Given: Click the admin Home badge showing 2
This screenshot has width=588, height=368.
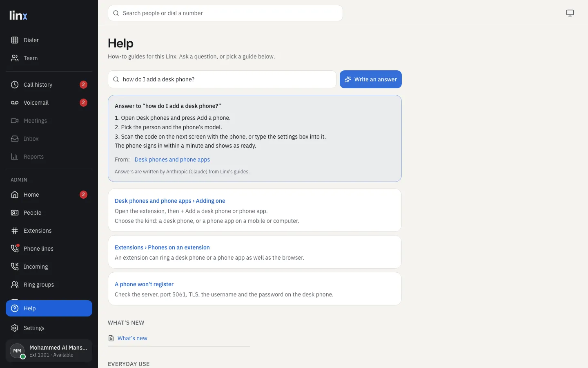Looking at the screenshot, I should pos(83,195).
